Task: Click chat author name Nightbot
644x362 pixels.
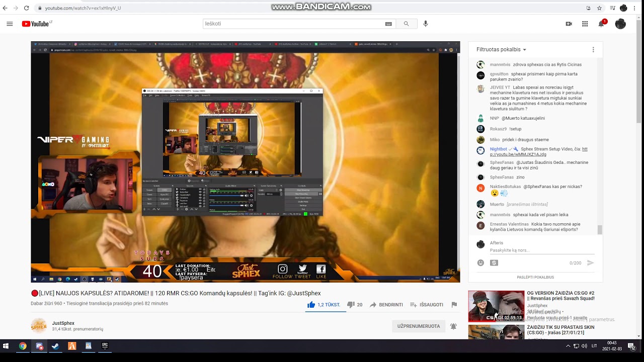Action: click(498, 149)
